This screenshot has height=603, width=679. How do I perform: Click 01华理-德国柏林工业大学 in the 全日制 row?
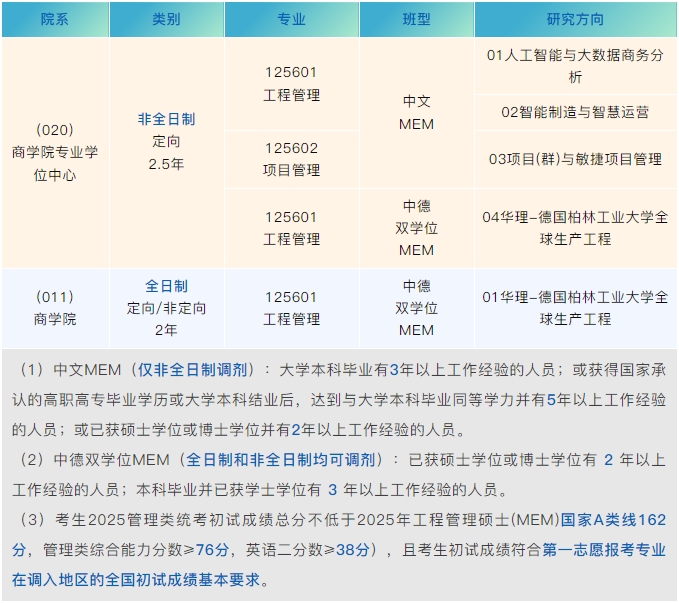click(575, 308)
